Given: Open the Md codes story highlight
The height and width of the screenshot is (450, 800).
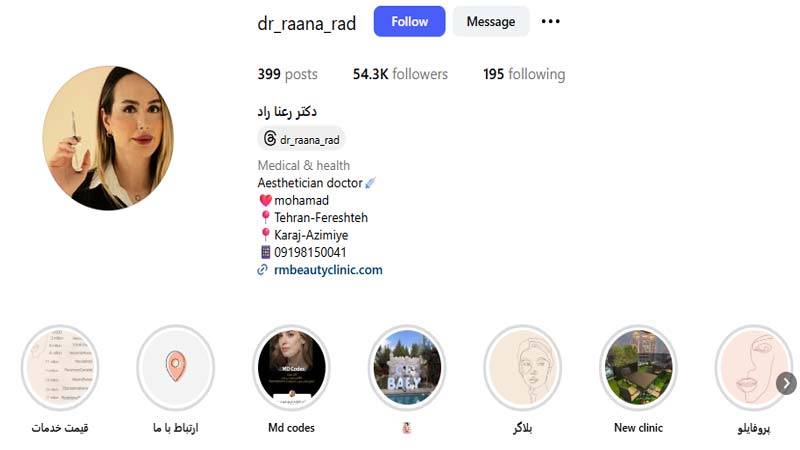Looking at the screenshot, I should [291, 367].
